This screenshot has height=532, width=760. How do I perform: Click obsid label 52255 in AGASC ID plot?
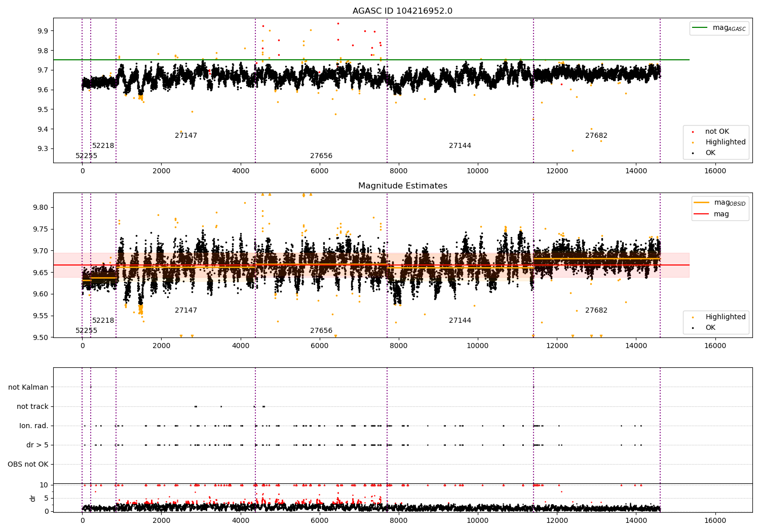pyautogui.click(x=87, y=156)
